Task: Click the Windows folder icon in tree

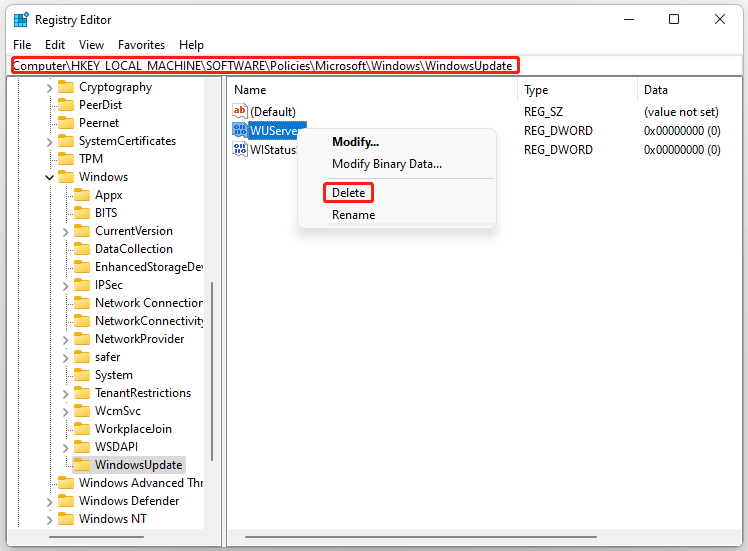Action: [x=66, y=177]
